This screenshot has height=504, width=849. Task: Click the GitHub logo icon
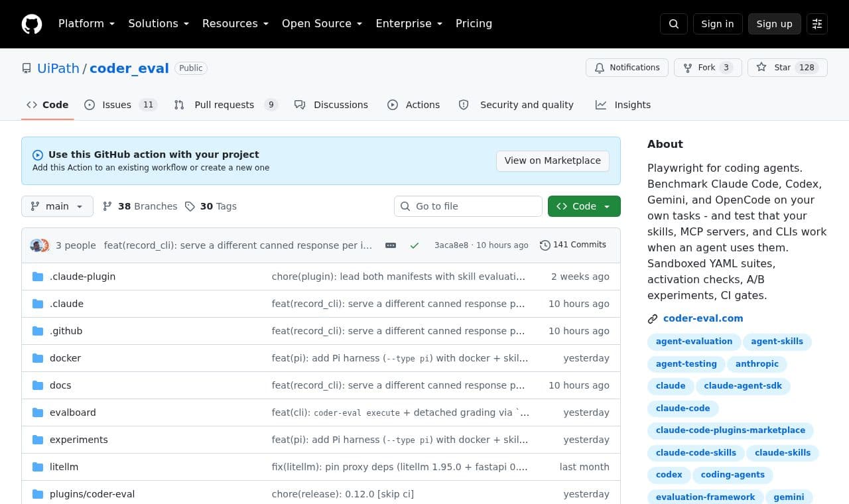coord(32,24)
